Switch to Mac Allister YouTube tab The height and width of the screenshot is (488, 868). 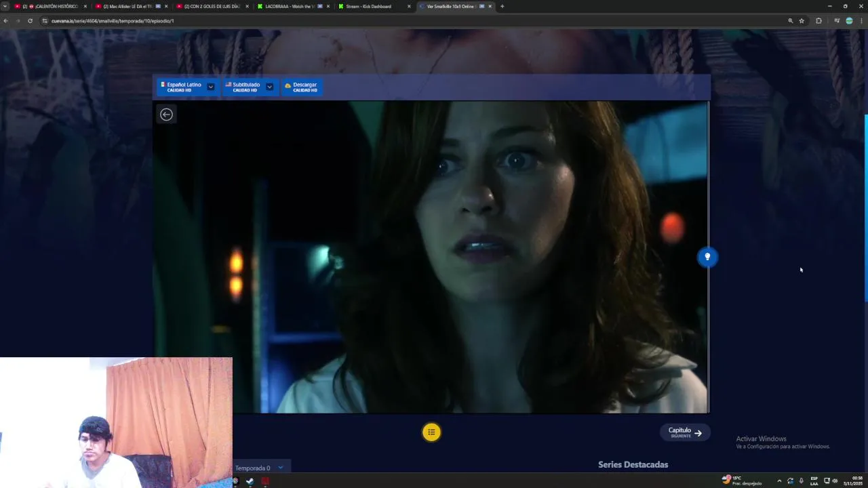[x=132, y=6]
